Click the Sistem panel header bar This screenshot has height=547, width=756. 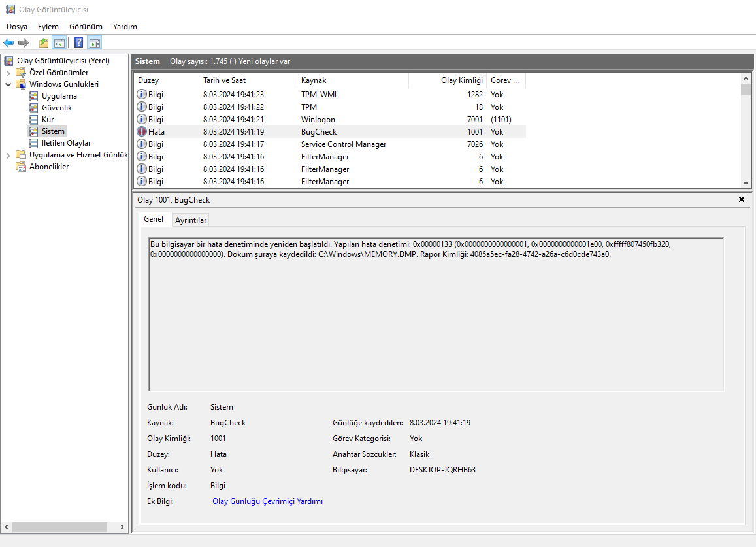pos(442,61)
